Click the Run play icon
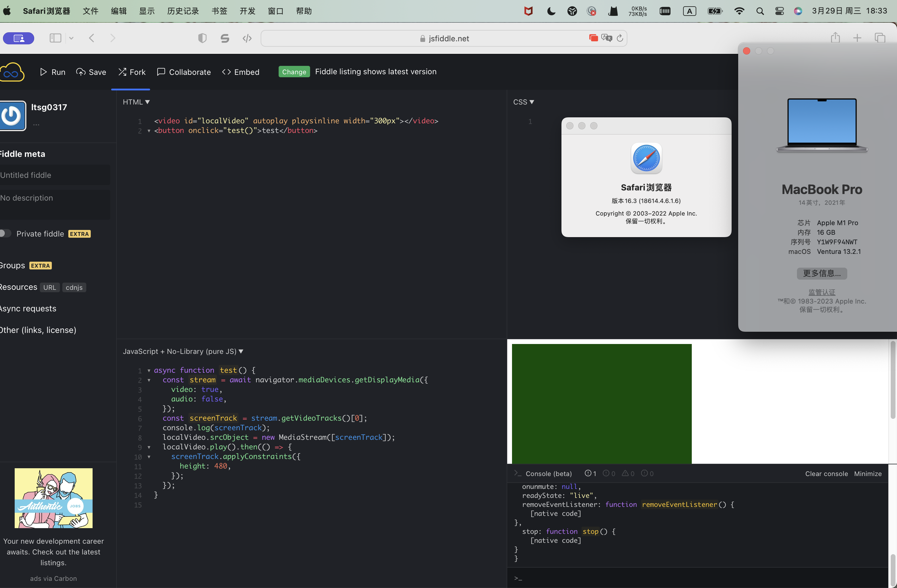The width and height of the screenshot is (897, 588). [x=43, y=72]
